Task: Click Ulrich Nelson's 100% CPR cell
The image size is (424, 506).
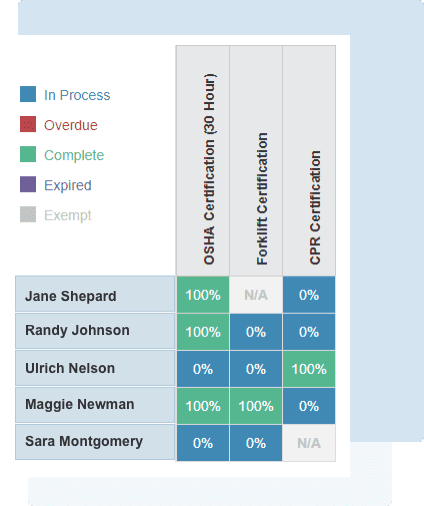Action: (x=309, y=369)
